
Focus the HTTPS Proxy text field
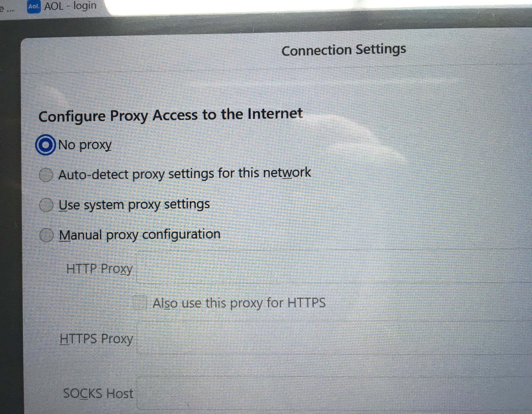pyautogui.click(x=334, y=338)
